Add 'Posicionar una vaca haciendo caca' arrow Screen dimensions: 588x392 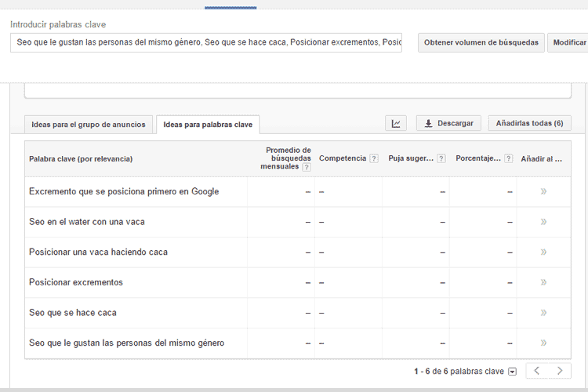point(543,252)
